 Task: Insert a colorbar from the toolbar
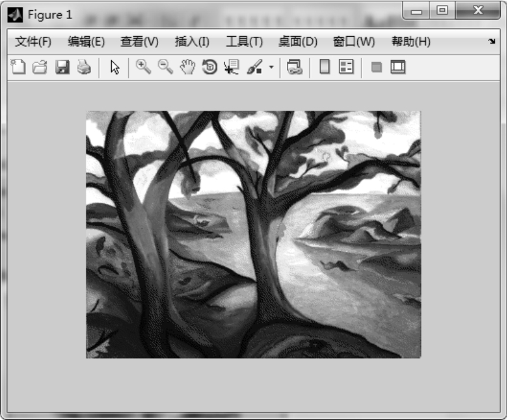325,67
